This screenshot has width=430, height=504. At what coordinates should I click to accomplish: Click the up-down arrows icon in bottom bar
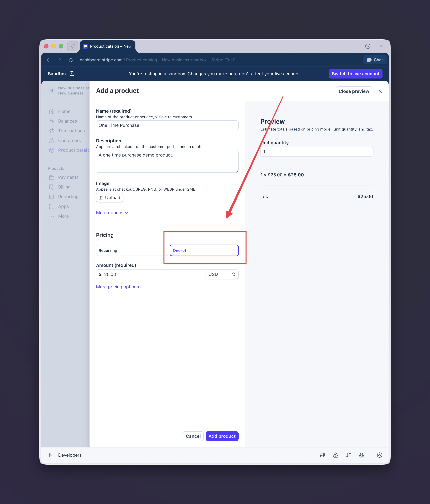click(x=349, y=455)
